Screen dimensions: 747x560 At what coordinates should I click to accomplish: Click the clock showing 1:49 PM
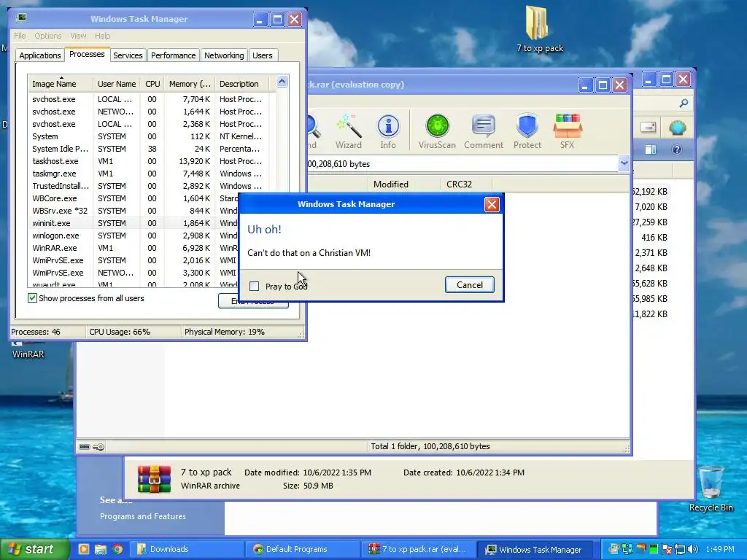coord(720,549)
